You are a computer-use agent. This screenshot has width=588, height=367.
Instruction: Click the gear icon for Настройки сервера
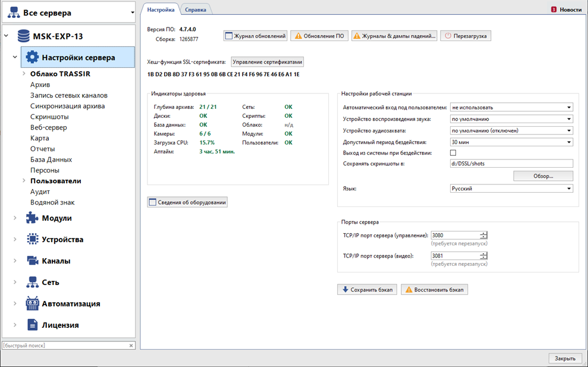[x=32, y=58]
